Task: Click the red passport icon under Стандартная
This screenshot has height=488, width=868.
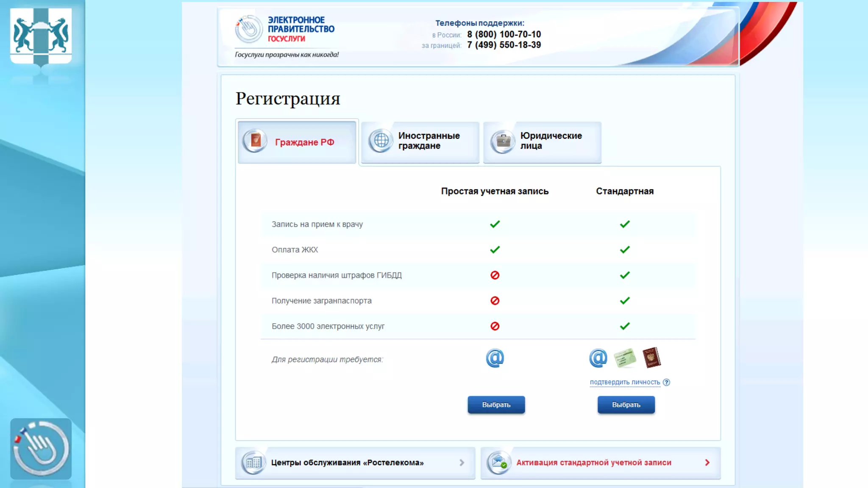Action: (x=651, y=358)
